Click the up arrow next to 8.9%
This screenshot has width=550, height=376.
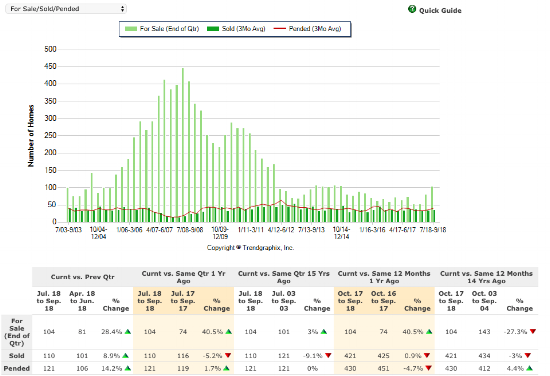[126, 356]
